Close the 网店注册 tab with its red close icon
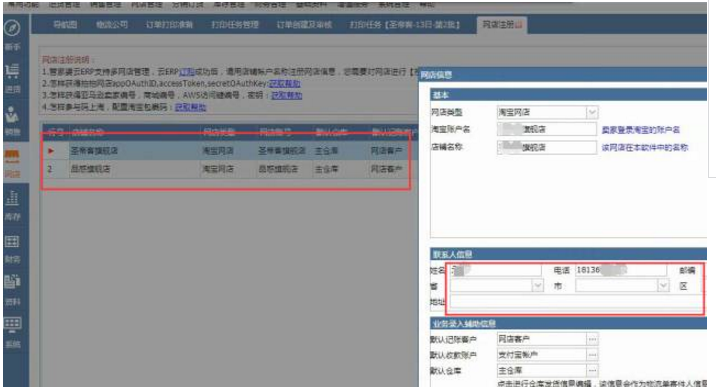 coord(519,25)
